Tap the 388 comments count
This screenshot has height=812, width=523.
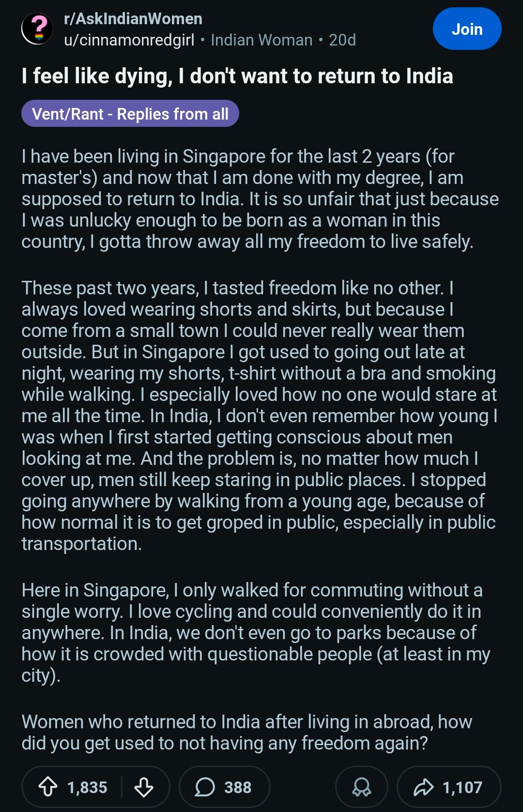point(238,787)
